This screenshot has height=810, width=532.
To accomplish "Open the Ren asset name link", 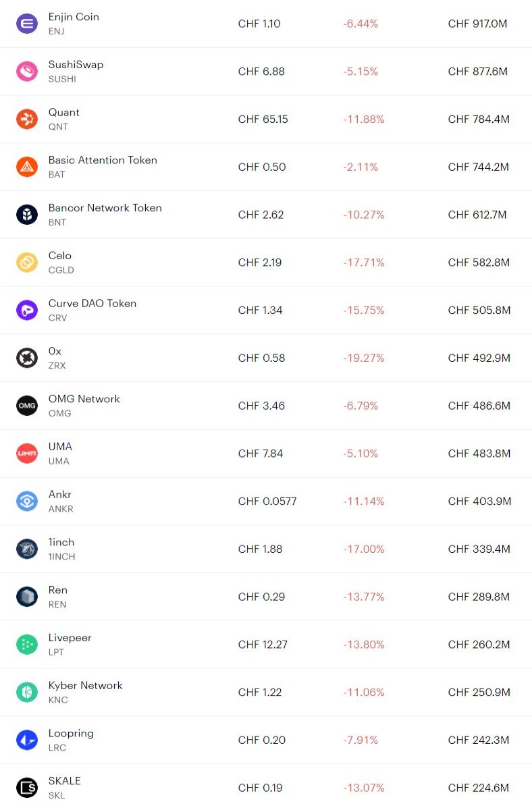I will [x=58, y=590].
